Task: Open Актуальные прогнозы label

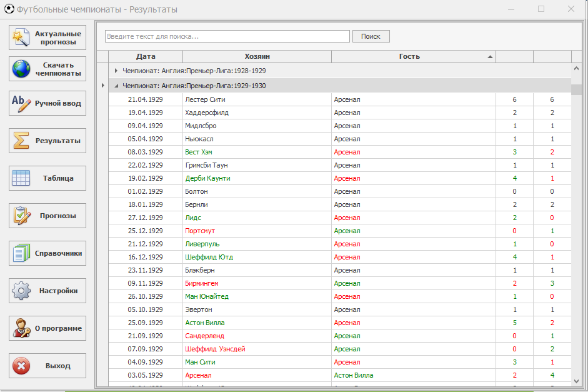Action: coord(58,38)
